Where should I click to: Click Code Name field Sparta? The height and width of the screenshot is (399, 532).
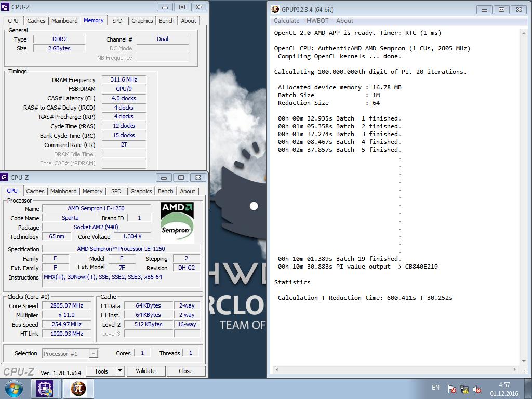click(70, 218)
